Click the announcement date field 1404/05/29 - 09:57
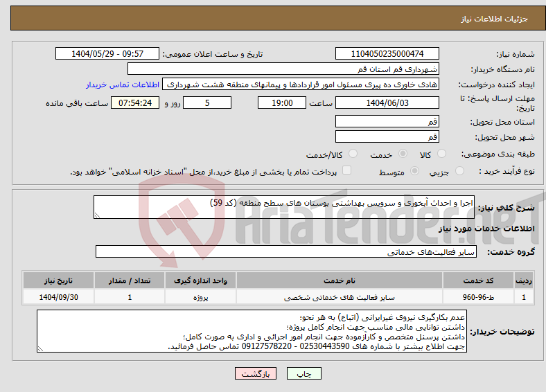Screen dimensions: 546x392 coord(107,53)
